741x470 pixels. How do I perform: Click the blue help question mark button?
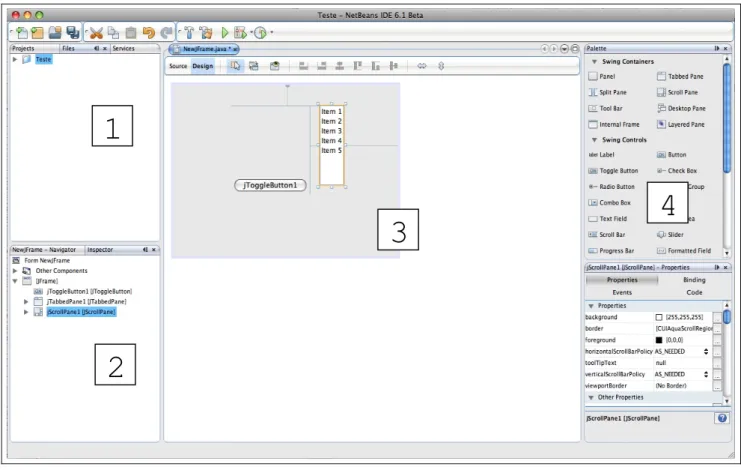coord(722,418)
